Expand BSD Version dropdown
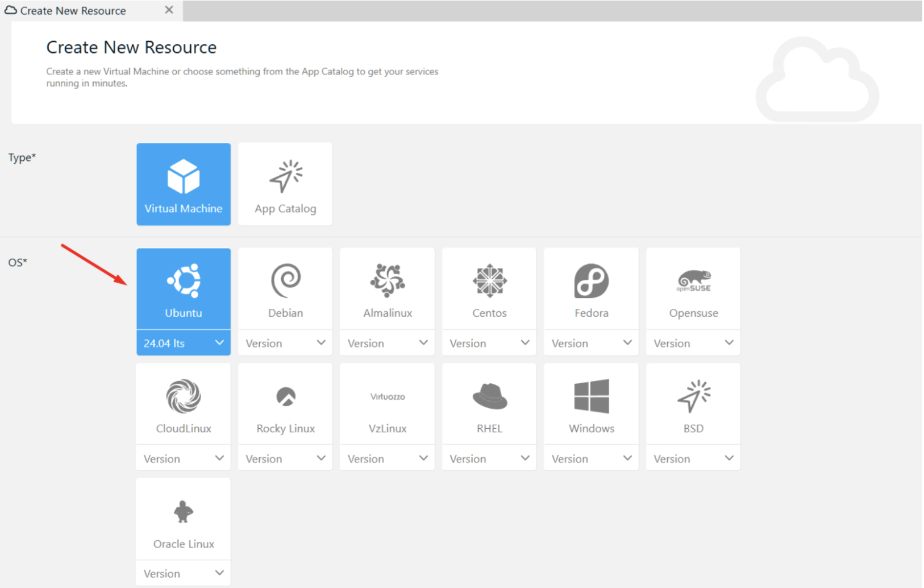 pos(693,458)
